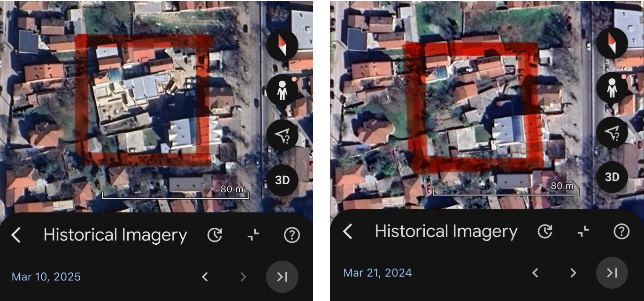Reset north using compass in Mar 21, 2024 view
644x301 pixels.
[612, 43]
